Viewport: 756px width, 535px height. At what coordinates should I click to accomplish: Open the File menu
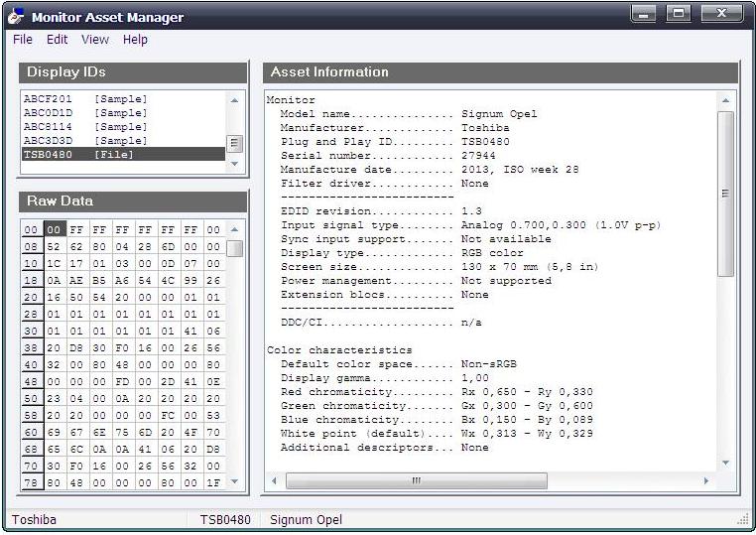[x=22, y=40]
